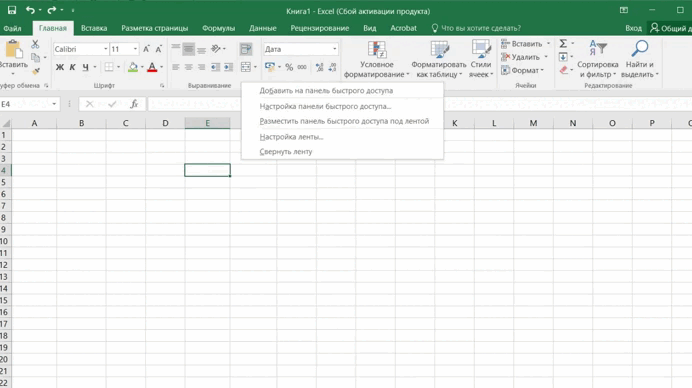Image resolution: width=692 pixels, height=388 pixels.
Task: Click the 'Что вы хотите сделать?' search box
Action: (476, 28)
